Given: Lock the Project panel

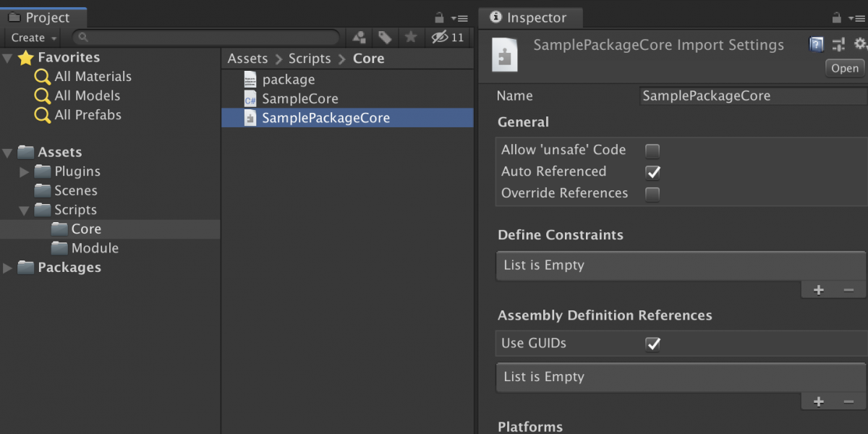Looking at the screenshot, I should pos(439,18).
